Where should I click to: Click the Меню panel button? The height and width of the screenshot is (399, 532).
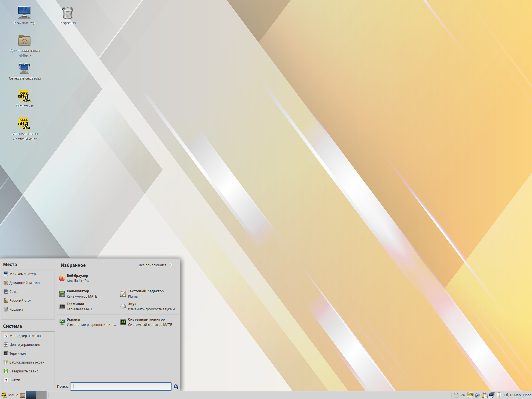pyautogui.click(x=10, y=395)
